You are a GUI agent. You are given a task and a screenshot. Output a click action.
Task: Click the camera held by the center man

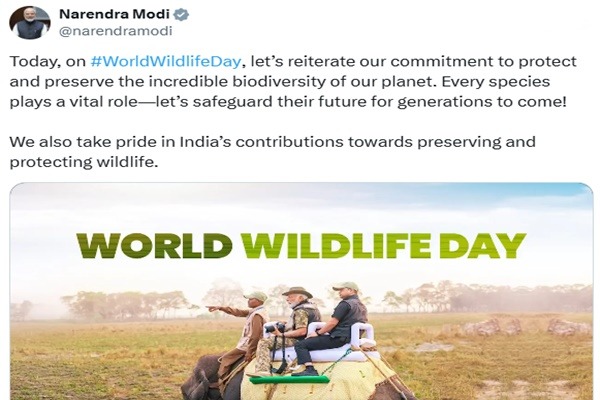pyautogui.click(x=275, y=328)
